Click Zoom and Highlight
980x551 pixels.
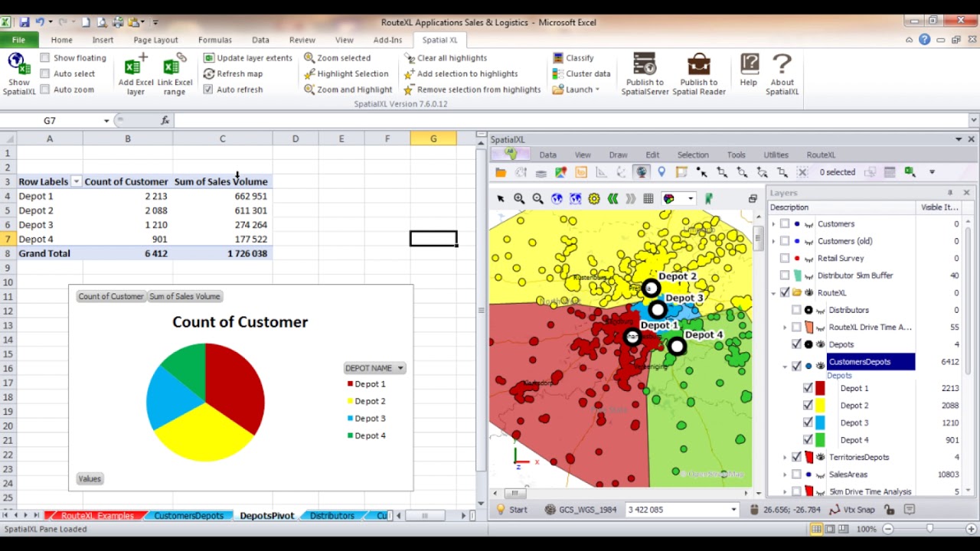348,90
